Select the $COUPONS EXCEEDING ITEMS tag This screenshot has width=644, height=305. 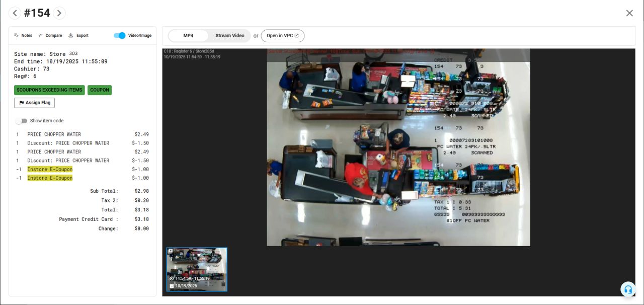point(49,90)
